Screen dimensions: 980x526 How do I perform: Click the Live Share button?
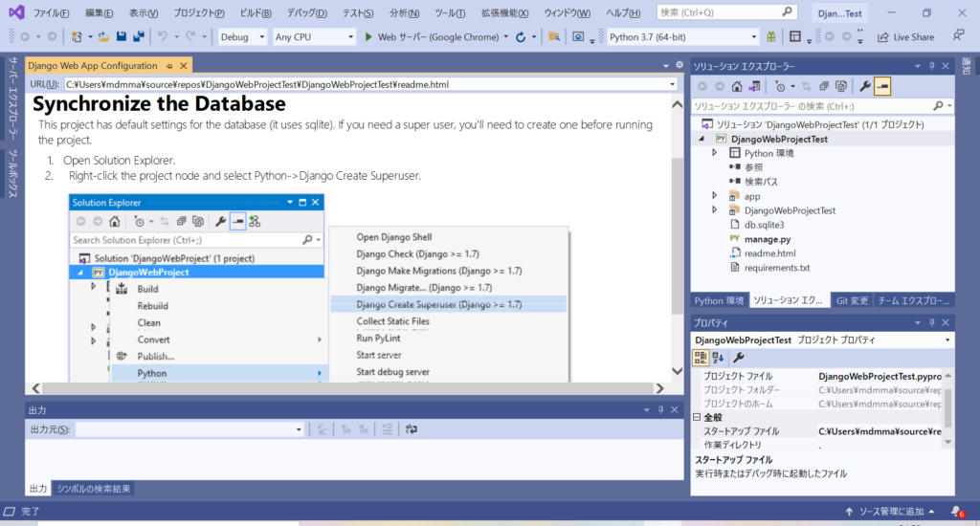point(905,37)
